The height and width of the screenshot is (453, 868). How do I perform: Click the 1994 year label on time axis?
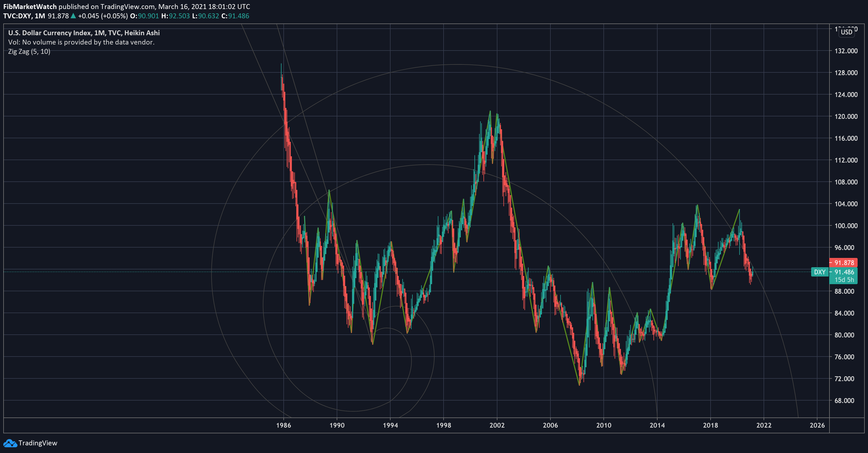390,425
